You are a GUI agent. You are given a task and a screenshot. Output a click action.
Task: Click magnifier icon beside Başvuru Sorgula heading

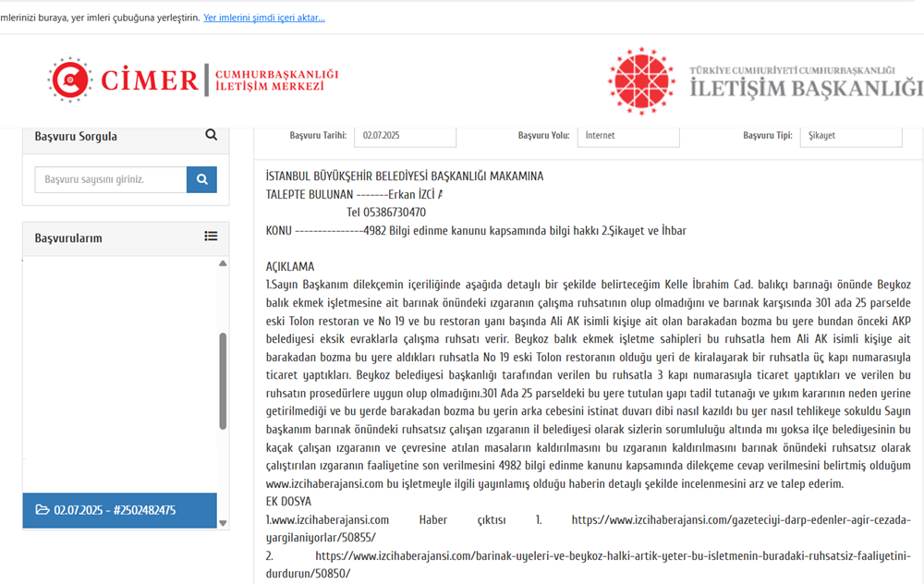(212, 136)
